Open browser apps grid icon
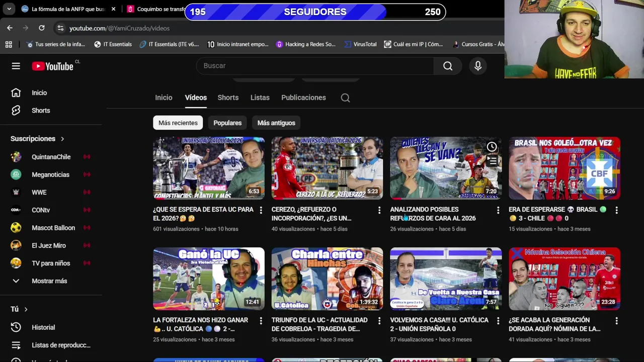Viewport: 644px width, 362px height. (x=9, y=44)
